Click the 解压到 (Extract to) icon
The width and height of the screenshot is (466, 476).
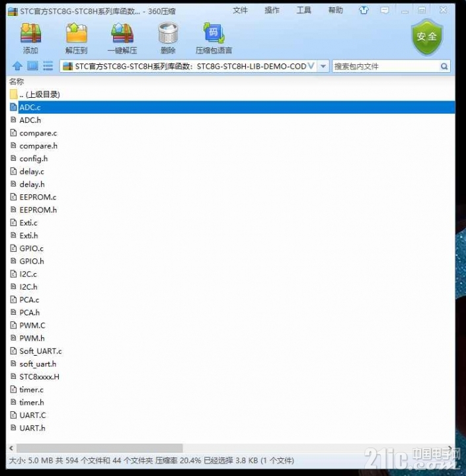[x=77, y=33]
